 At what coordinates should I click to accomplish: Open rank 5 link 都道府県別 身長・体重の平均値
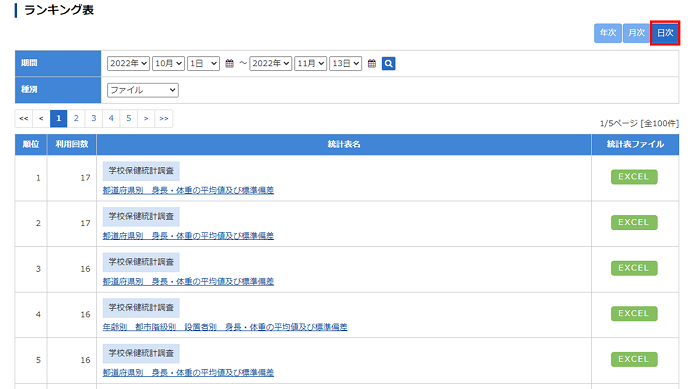(x=188, y=373)
